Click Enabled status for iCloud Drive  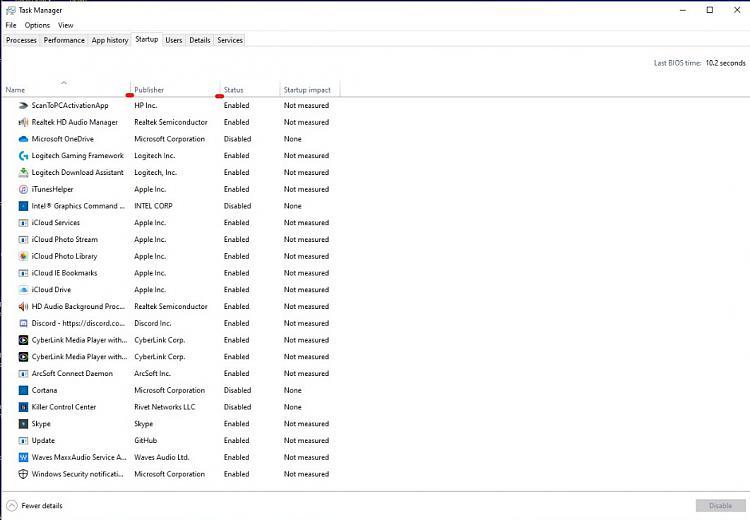(x=236, y=289)
